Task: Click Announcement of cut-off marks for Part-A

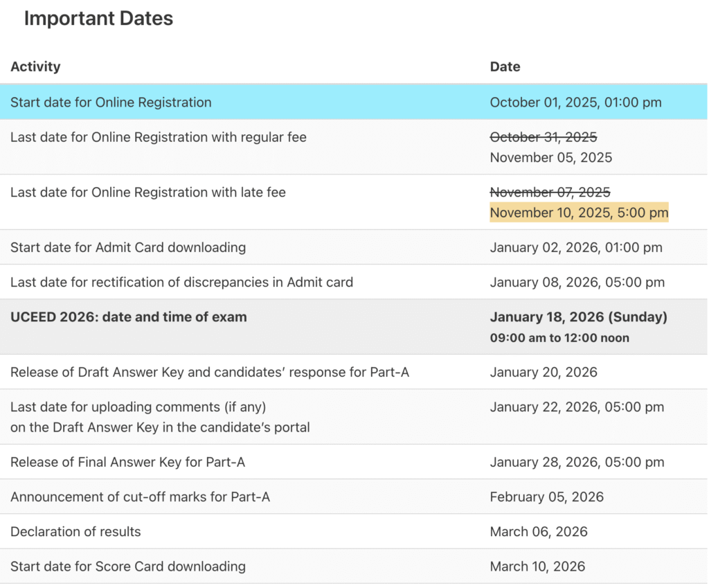Action: coord(140,497)
